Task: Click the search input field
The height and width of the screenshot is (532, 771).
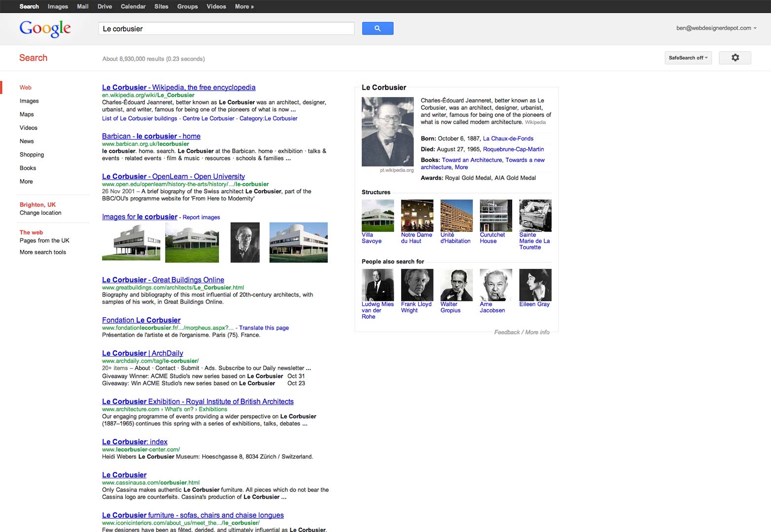Action: pos(226,29)
